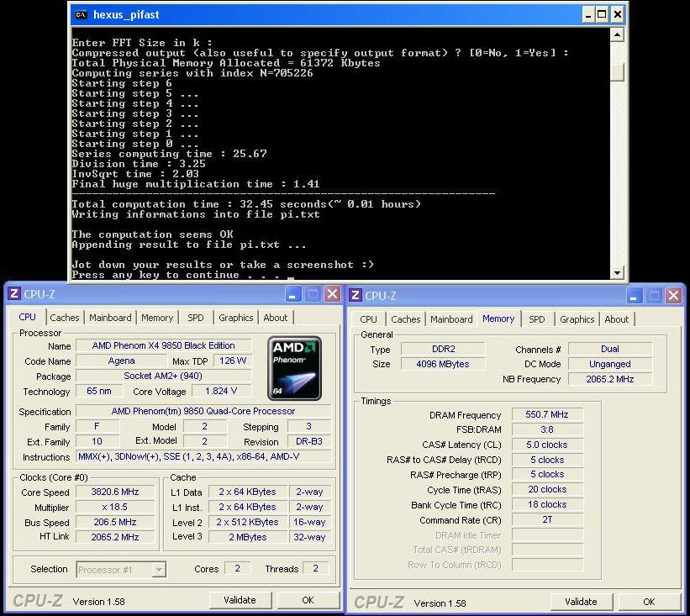
Task: Click console scrollbar up arrow
Action: coord(617,34)
